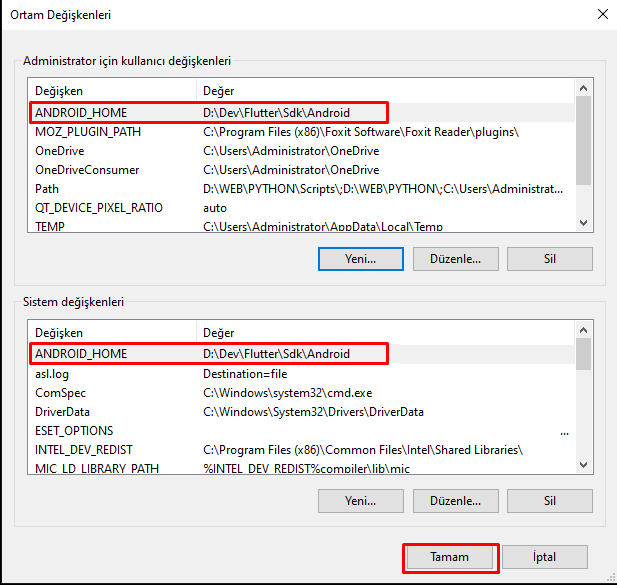This screenshot has width=617, height=585.
Task: Click Sil button under system variables
Action: coord(549,500)
